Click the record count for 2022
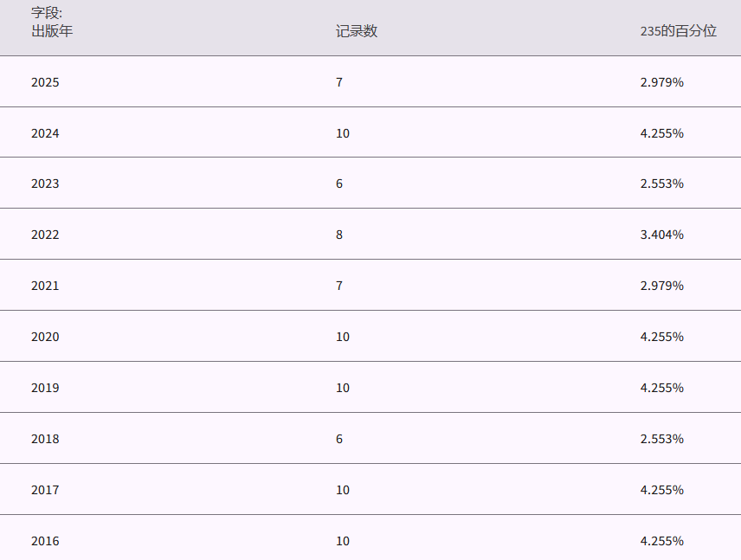741x560 pixels. 339,235
